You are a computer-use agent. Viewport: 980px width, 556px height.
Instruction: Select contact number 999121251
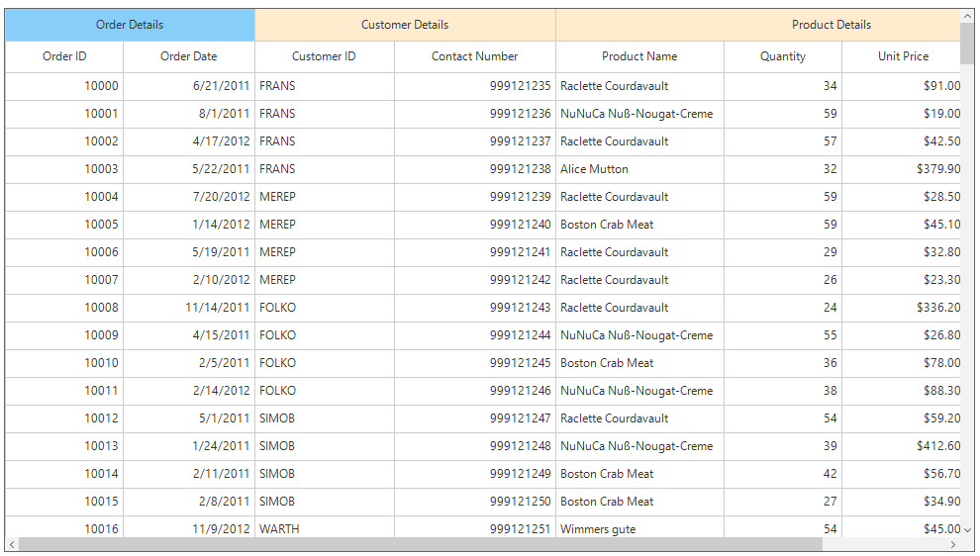pos(475,528)
